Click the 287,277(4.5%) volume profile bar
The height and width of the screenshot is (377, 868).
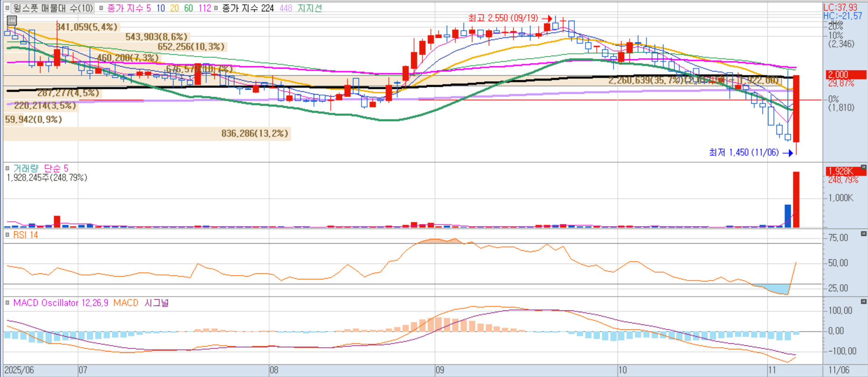[53, 93]
